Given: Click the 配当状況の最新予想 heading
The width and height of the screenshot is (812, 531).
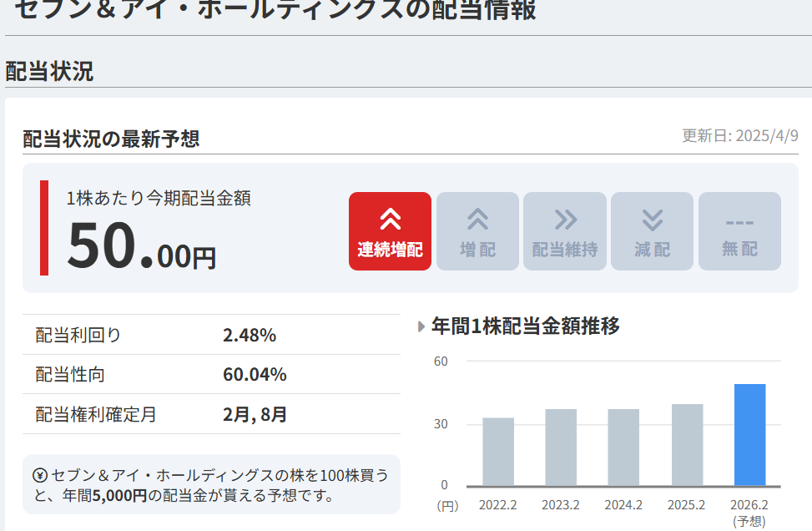Looking at the screenshot, I should tap(111, 139).
